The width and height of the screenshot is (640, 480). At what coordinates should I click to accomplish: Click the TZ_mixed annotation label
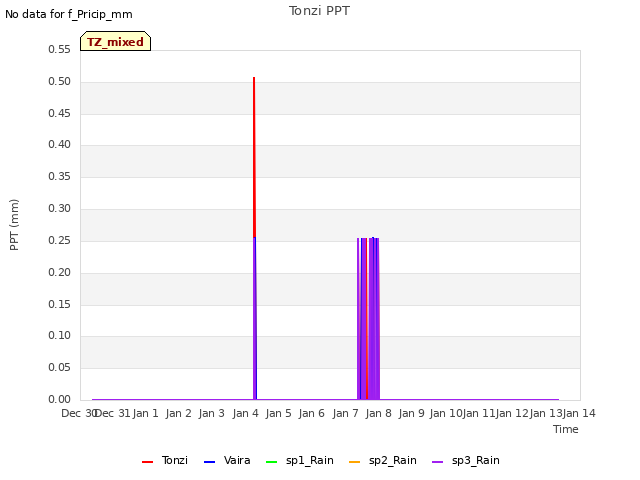point(116,41)
